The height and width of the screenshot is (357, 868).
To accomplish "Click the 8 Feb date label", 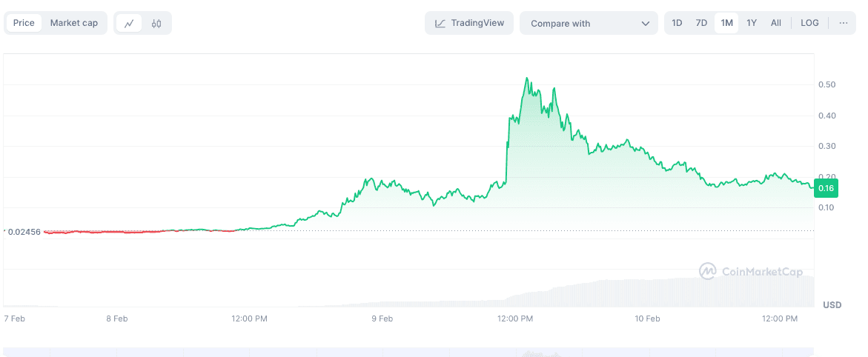I will pos(117,318).
